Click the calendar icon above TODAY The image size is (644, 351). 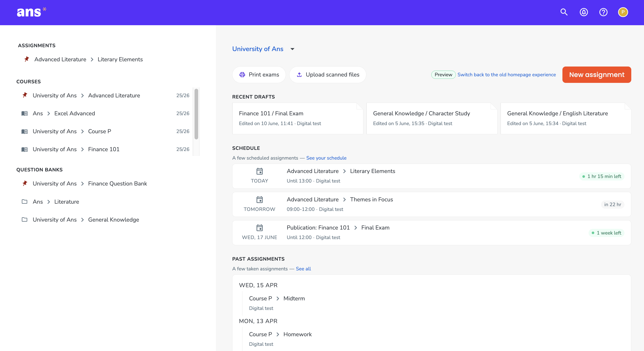(x=260, y=171)
